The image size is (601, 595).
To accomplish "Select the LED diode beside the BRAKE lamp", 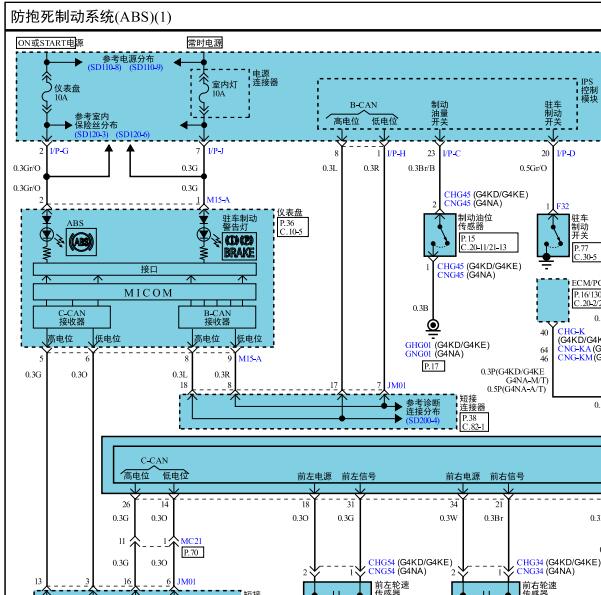I will tap(204, 233).
